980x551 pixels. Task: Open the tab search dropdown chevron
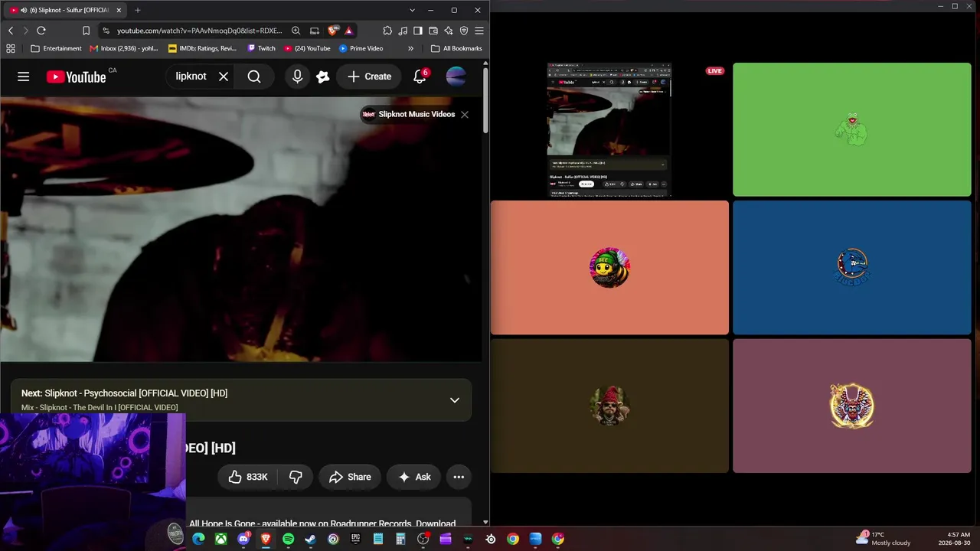click(x=412, y=10)
